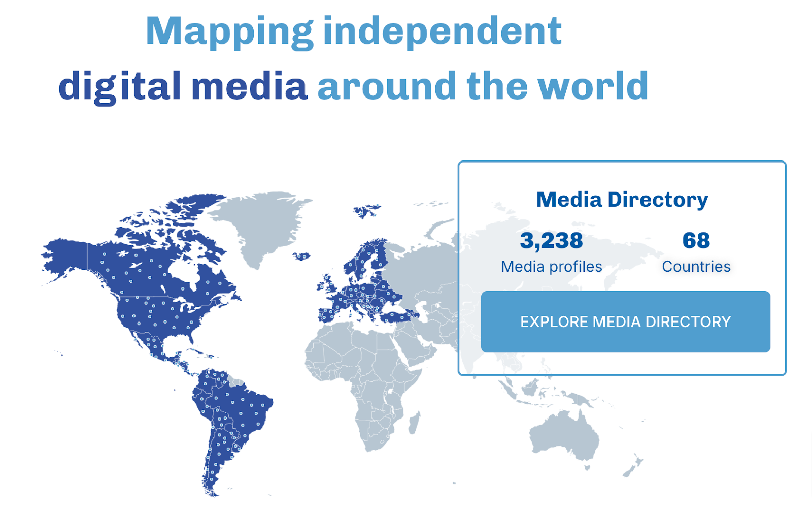The width and height of the screenshot is (812, 515).
Task: Click the Media profiles label
Action: click(x=552, y=267)
